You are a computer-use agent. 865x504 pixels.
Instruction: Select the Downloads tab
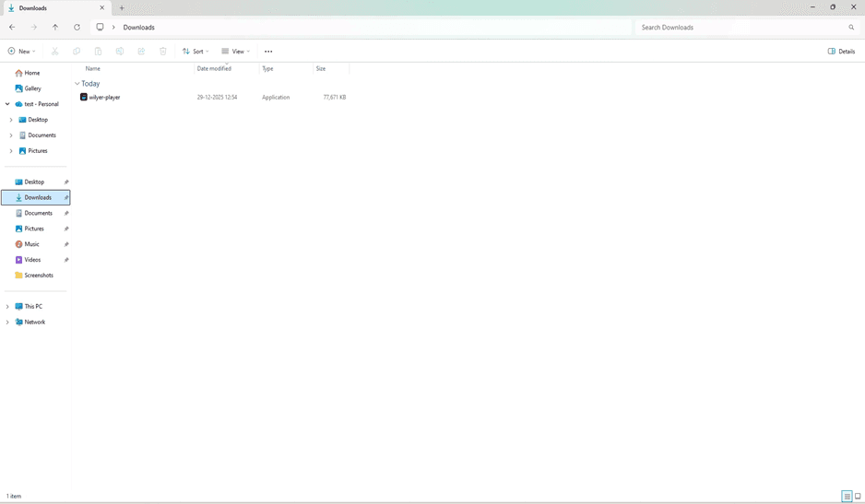point(55,7)
